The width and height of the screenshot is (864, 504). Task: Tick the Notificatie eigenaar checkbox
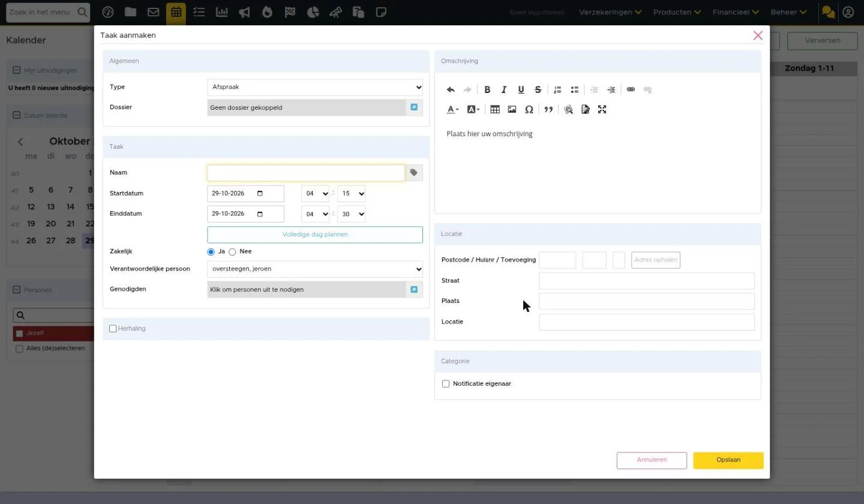(x=446, y=384)
